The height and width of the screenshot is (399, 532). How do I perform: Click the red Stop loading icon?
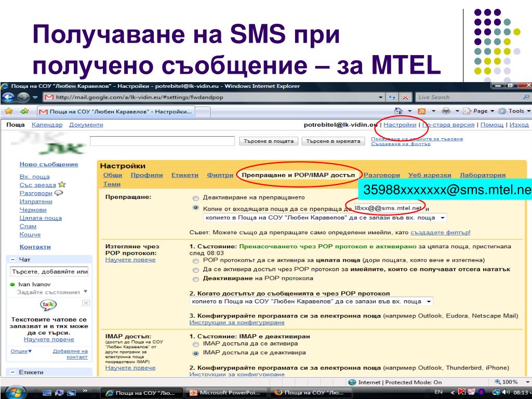pos(405,97)
